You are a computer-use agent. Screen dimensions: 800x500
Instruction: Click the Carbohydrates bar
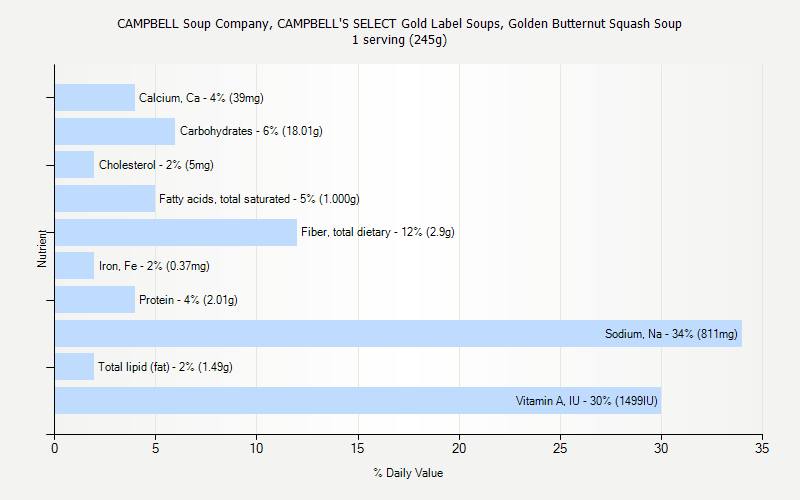[115, 131]
